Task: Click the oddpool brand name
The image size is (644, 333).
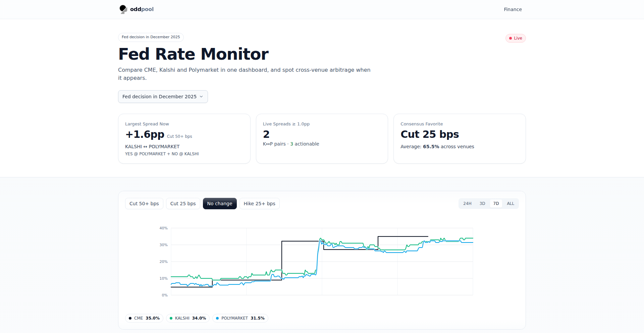Action: click(x=142, y=9)
